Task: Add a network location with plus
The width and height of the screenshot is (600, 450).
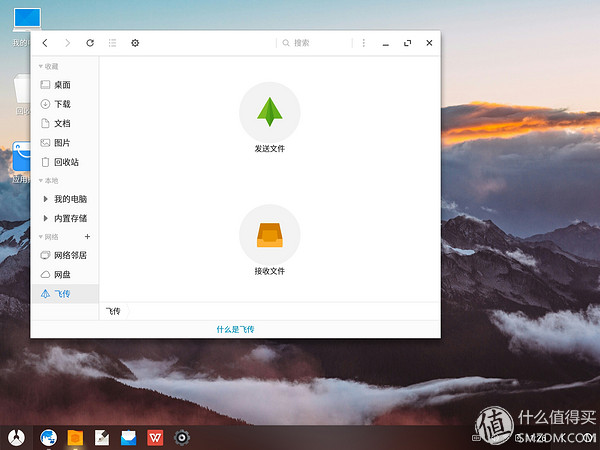Action: point(88,237)
